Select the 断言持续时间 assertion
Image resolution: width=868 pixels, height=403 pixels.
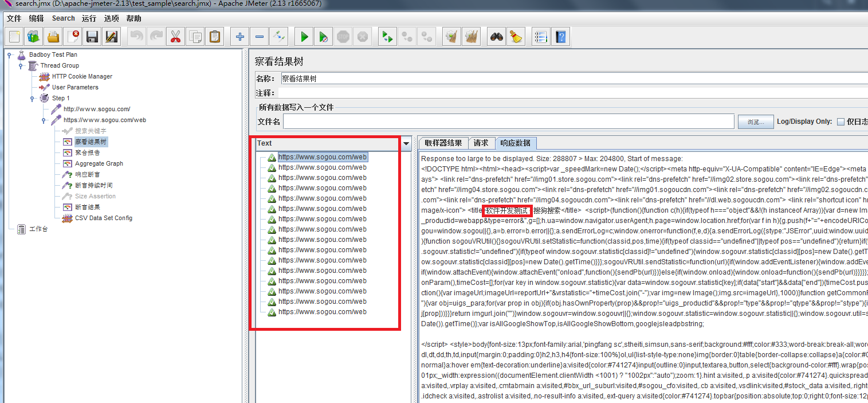[94, 186]
